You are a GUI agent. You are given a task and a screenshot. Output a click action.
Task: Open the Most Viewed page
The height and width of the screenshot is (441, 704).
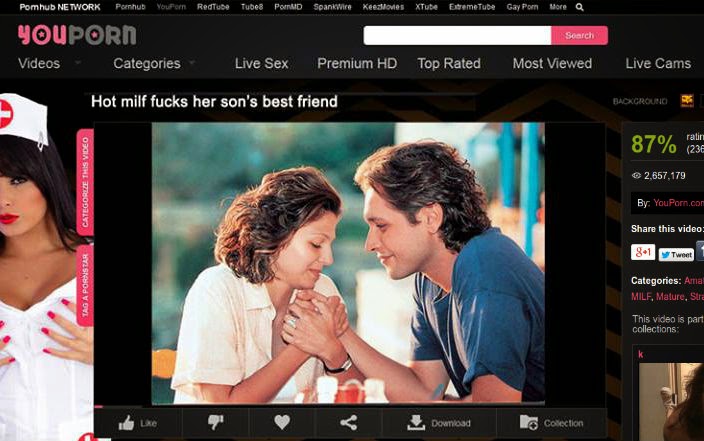tap(552, 63)
